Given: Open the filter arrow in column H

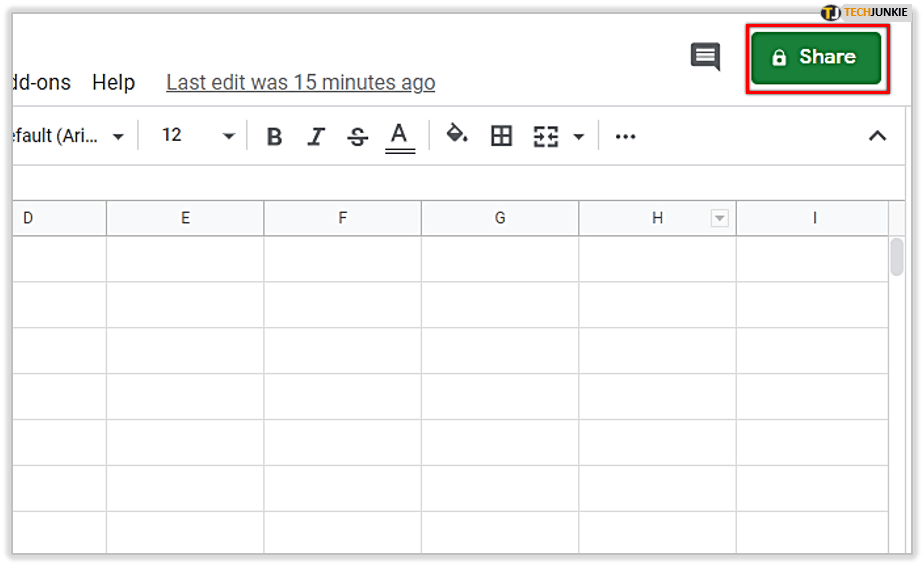Looking at the screenshot, I should coord(719,218).
